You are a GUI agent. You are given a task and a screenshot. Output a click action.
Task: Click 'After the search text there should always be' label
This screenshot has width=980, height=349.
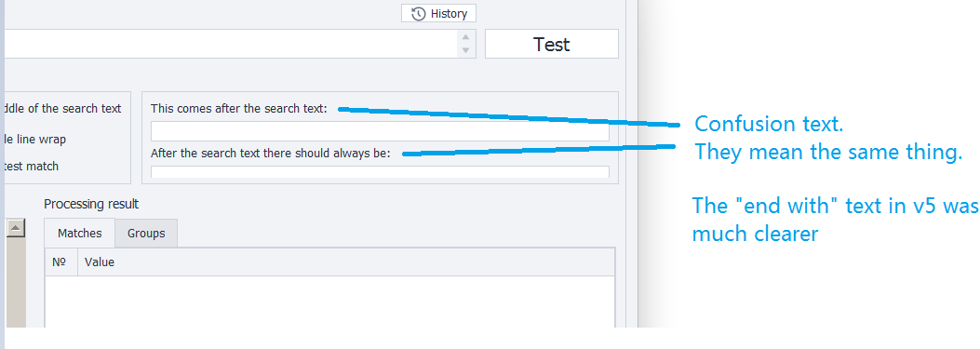click(x=271, y=154)
